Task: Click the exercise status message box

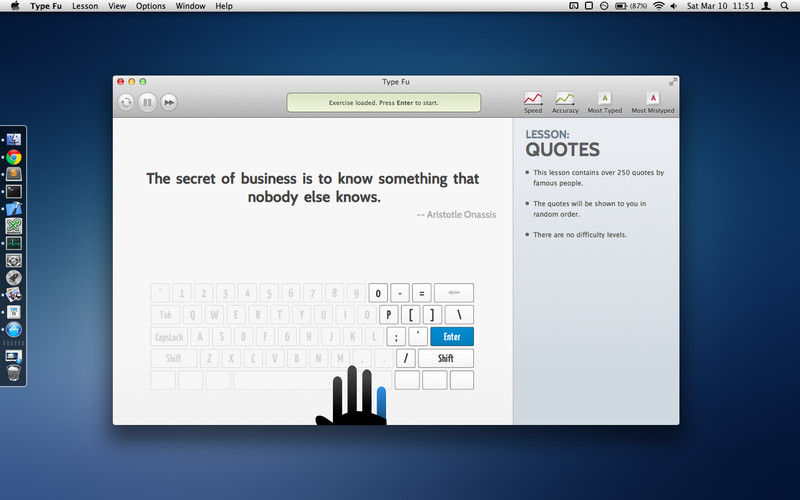Action: [383, 102]
